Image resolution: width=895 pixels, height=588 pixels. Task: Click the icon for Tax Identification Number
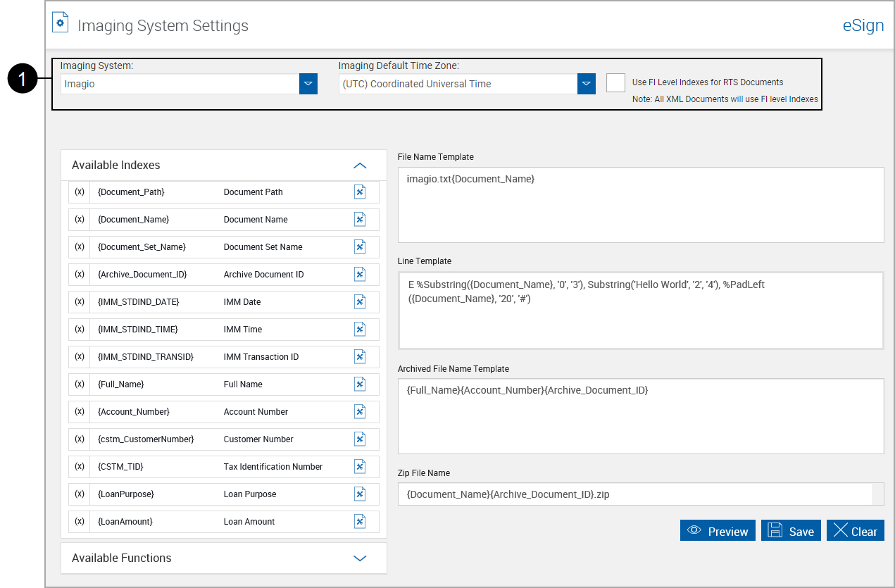360,467
